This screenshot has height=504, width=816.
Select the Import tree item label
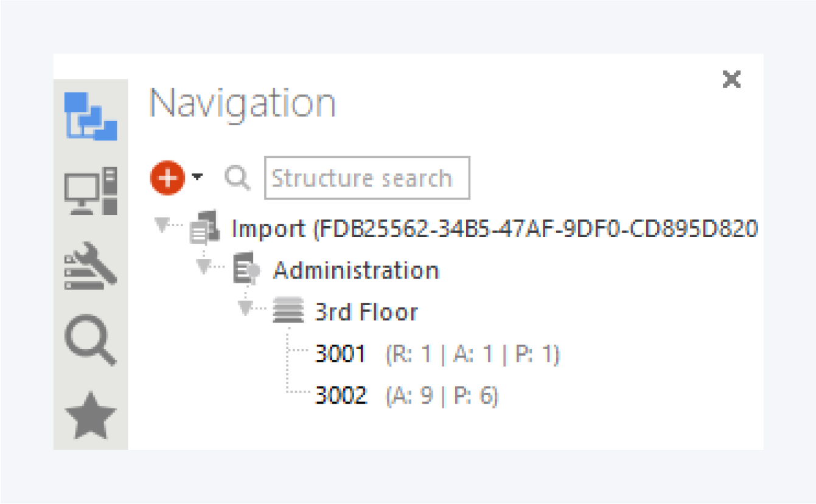coord(494,229)
